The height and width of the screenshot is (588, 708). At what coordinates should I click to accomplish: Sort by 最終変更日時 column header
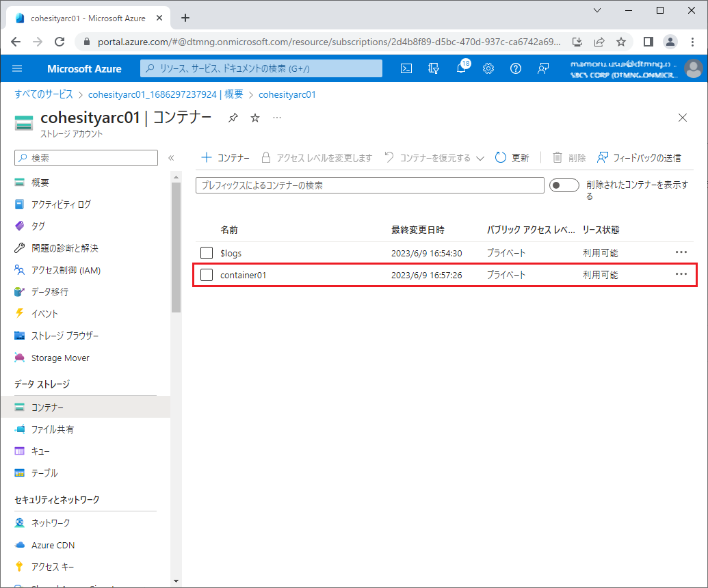click(x=418, y=230)
